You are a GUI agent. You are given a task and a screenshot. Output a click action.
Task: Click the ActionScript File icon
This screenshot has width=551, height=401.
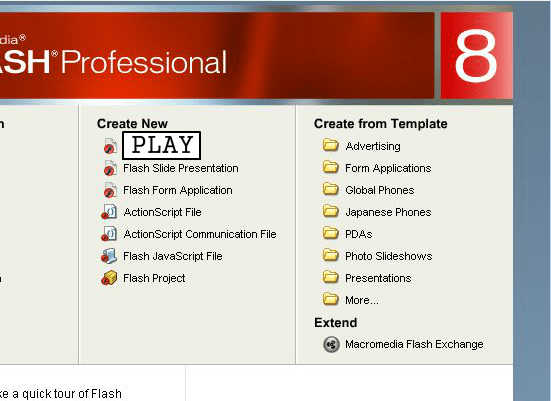tap(109, 212)
